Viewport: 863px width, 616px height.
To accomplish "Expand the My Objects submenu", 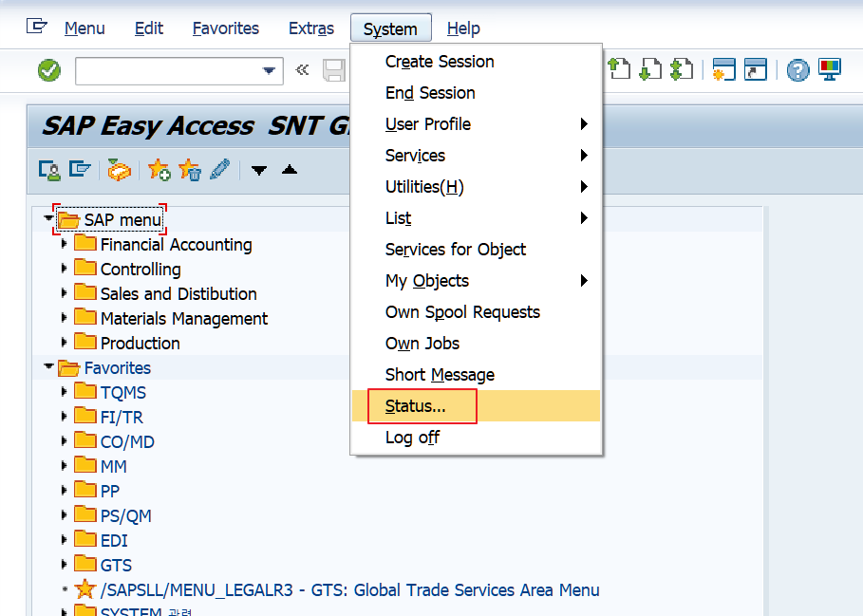I will 476,281.
